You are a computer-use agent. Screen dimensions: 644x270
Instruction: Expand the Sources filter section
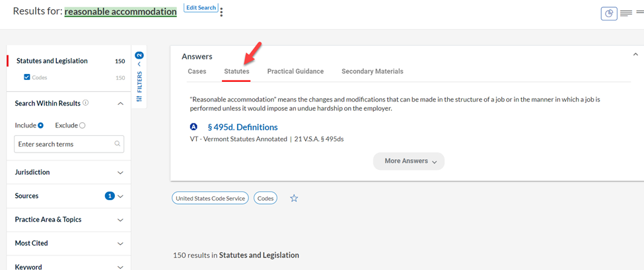click(x=69, y=196)
